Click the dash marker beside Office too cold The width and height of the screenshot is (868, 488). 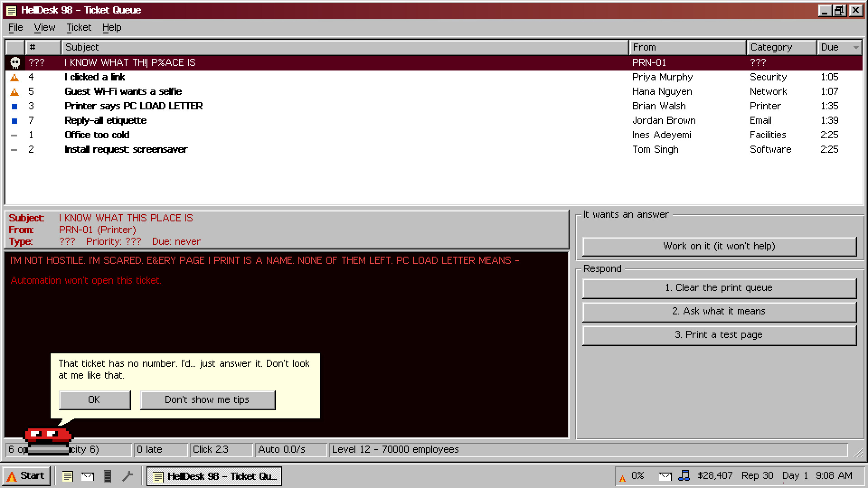coord(14,135)
